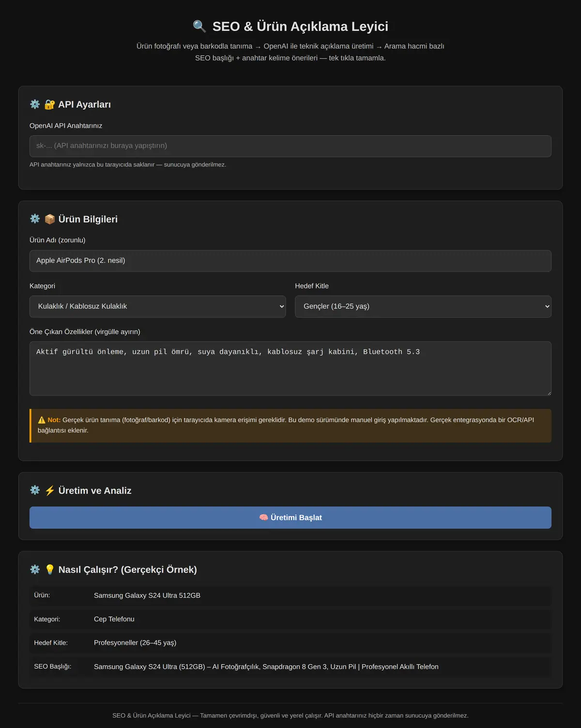Click the magnifier icon in the page title
581x728 pixels.
[x=199, y=26]
